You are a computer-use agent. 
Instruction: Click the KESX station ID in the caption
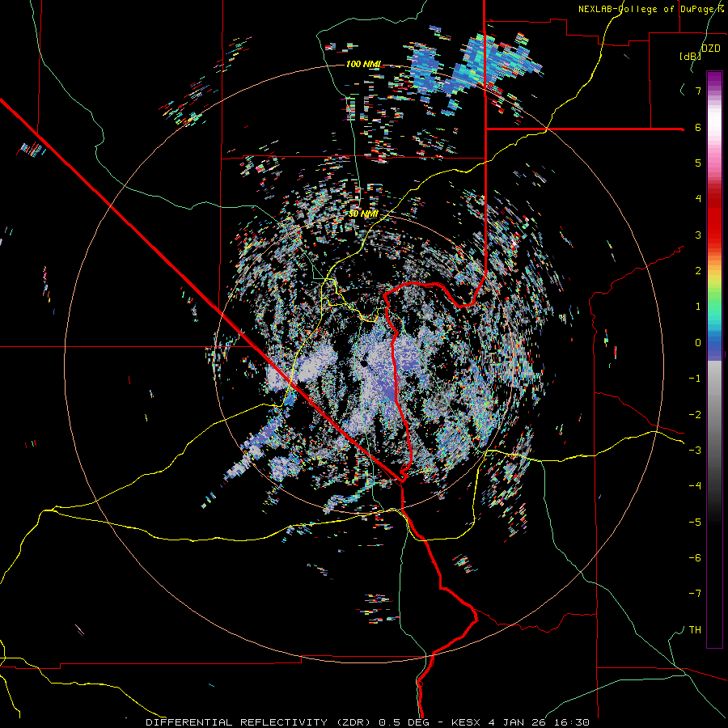(468, 722)
